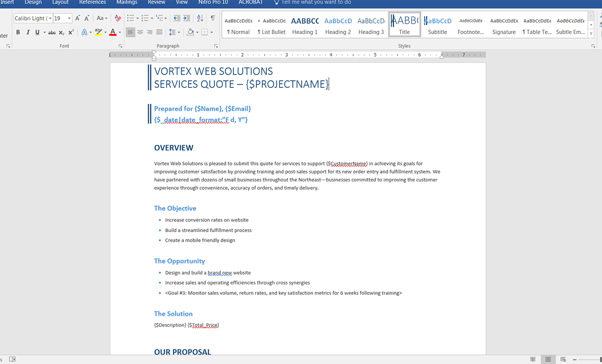Increase font size with Grow Font icon
This screenshot has height=364, width=602.
tap(78, 19)
